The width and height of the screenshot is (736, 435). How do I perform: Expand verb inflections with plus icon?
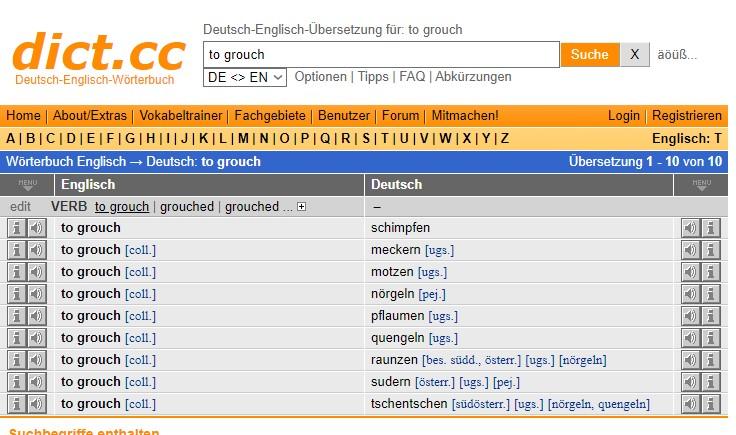[302, 207]
